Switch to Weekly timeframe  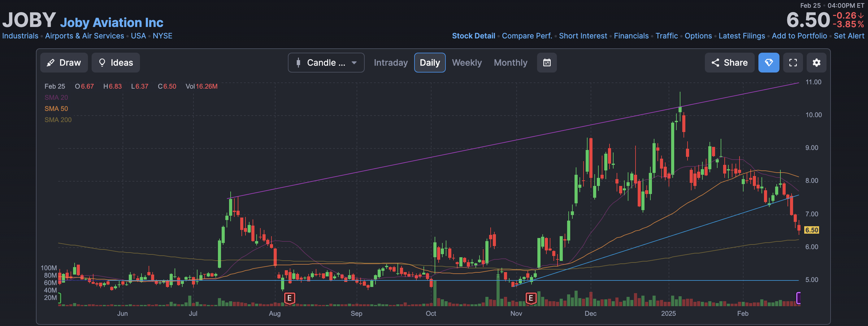tap(467, 63)
